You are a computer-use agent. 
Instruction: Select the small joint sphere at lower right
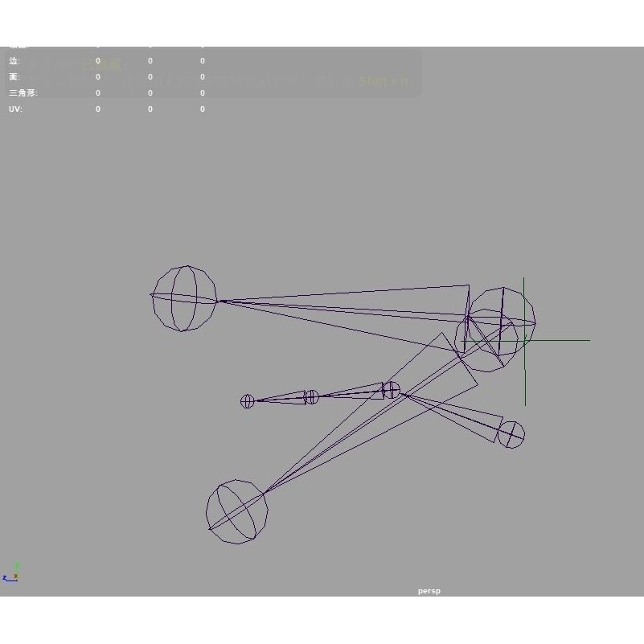511,434
